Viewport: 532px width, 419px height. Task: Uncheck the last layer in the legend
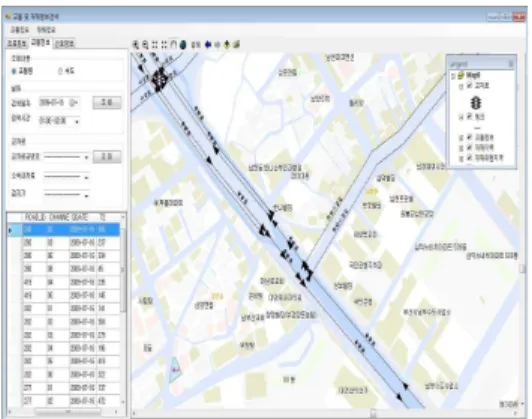tap(470, 157)
